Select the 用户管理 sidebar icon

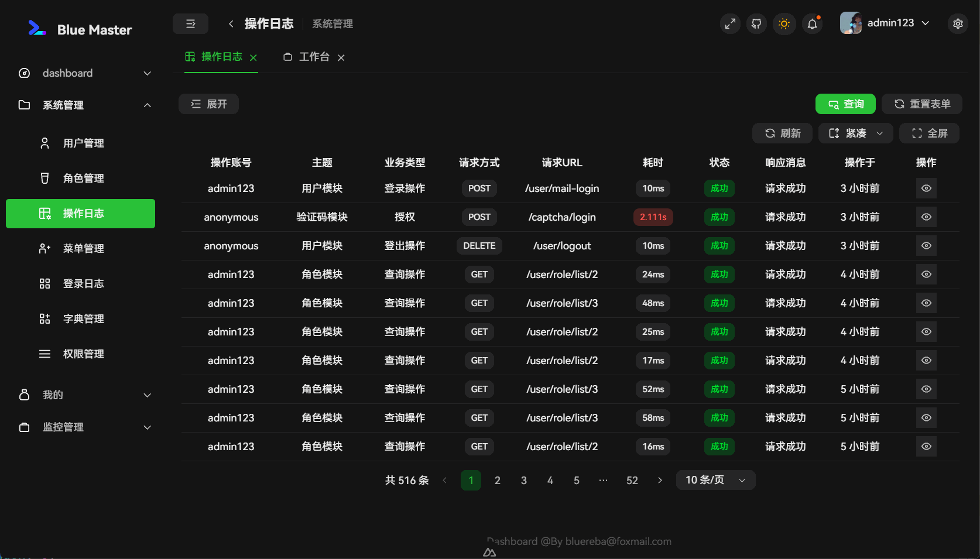[x=44, y=142]
